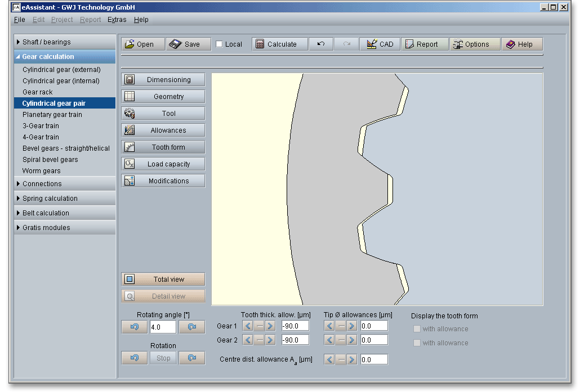Open the Extras menu

click(117, 20)
